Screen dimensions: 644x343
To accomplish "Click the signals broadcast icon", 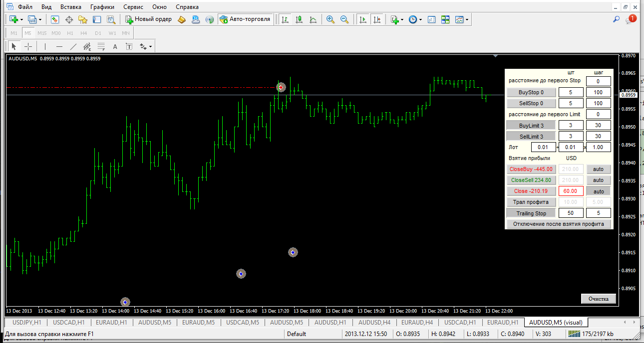I will tap(210, 19).
